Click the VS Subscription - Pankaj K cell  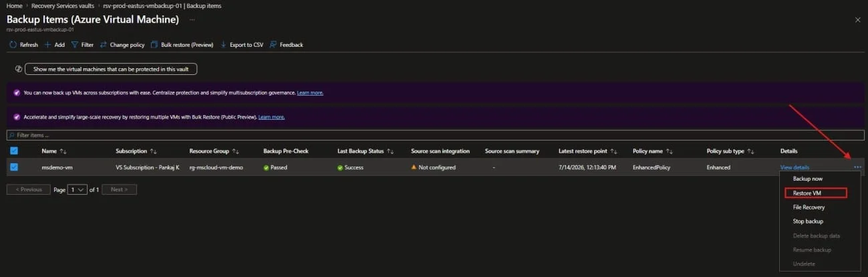(147, 167)
